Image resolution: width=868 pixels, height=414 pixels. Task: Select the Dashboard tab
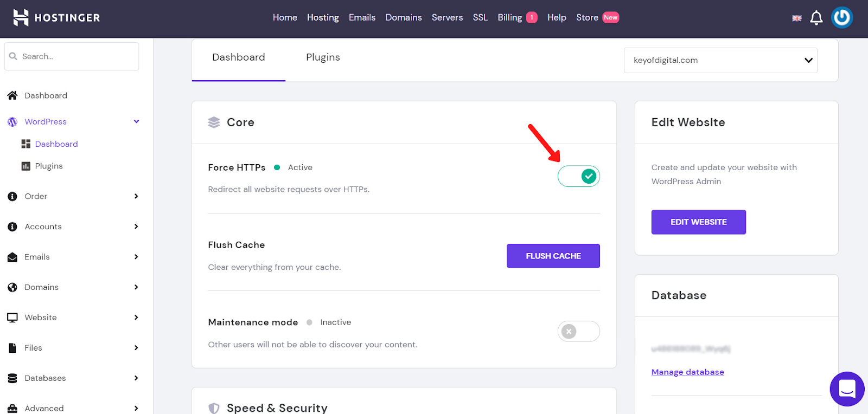click(239, 57)
